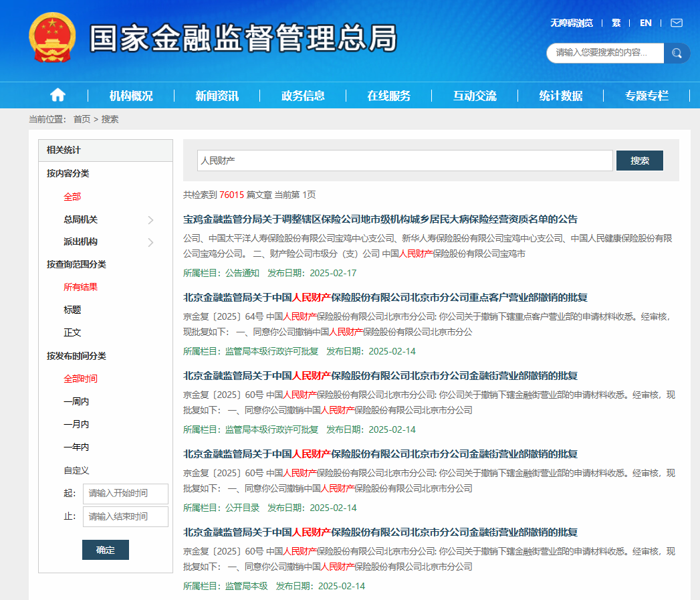This screenshot has height=600, width=700.
Task: Click the end time 请输入结束时间 field
Action: click(x=126, y=516)
